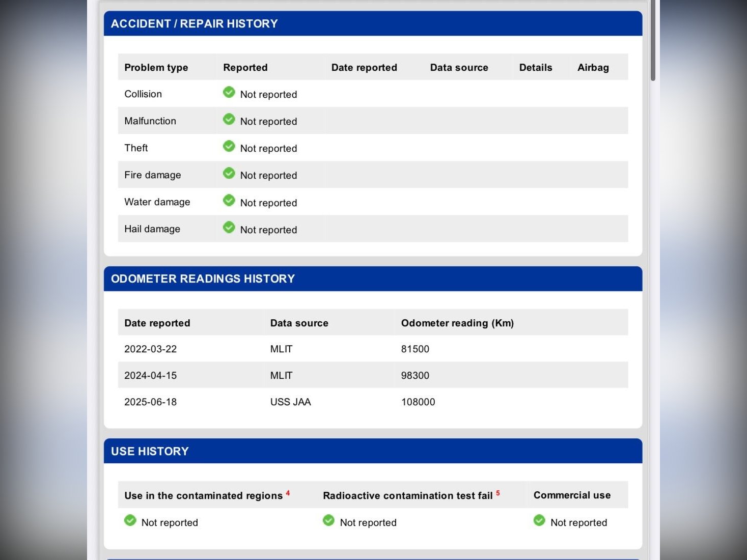
Task: Click the Commercial use status check icon
Action: point(539,520)
